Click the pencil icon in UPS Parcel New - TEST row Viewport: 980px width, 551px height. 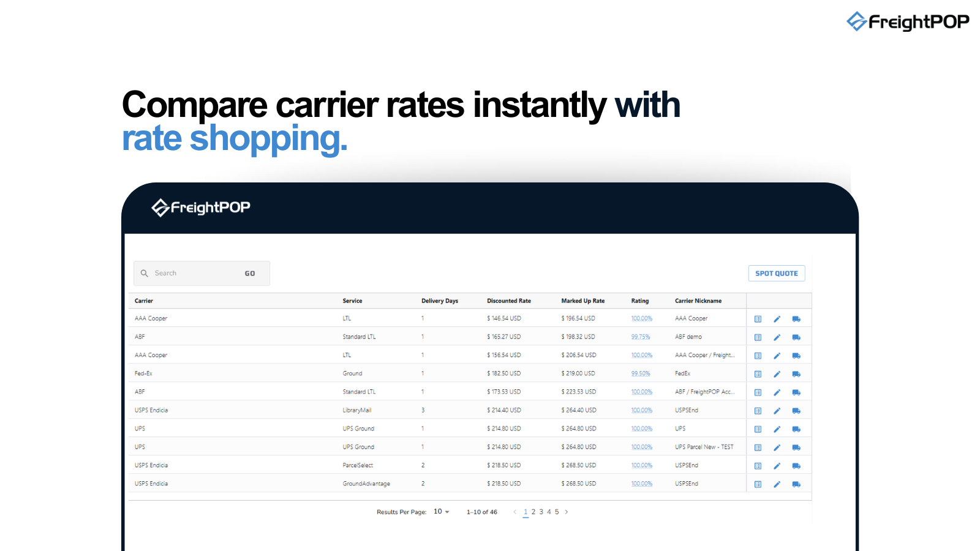[777, 448]
